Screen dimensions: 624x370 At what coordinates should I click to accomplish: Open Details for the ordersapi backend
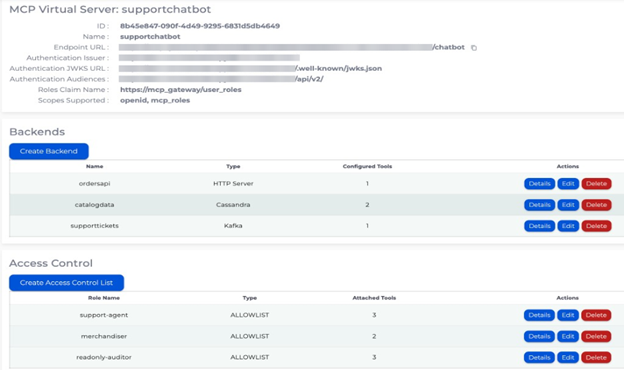click(539, 184)
